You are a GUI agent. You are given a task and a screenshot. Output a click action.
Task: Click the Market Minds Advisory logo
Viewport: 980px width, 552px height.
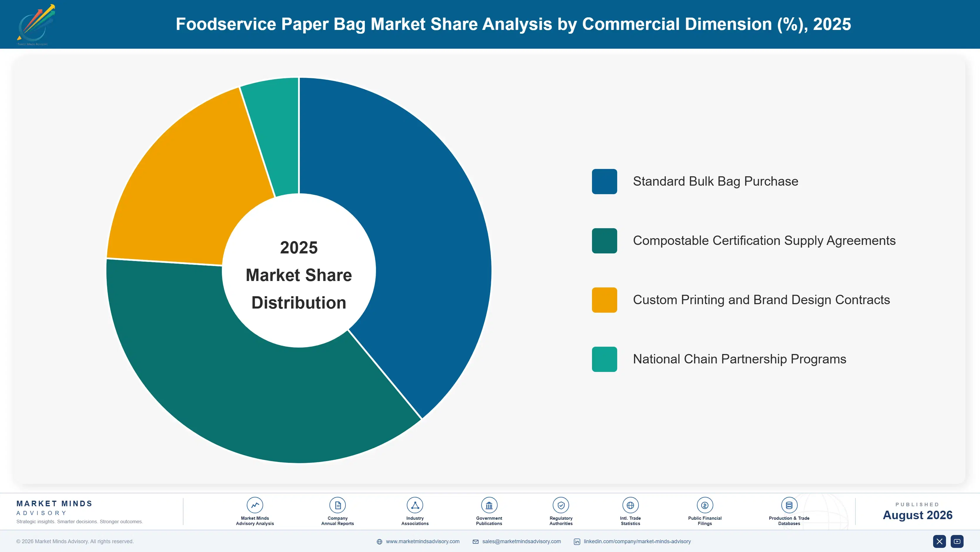click(x=35, y=25)
